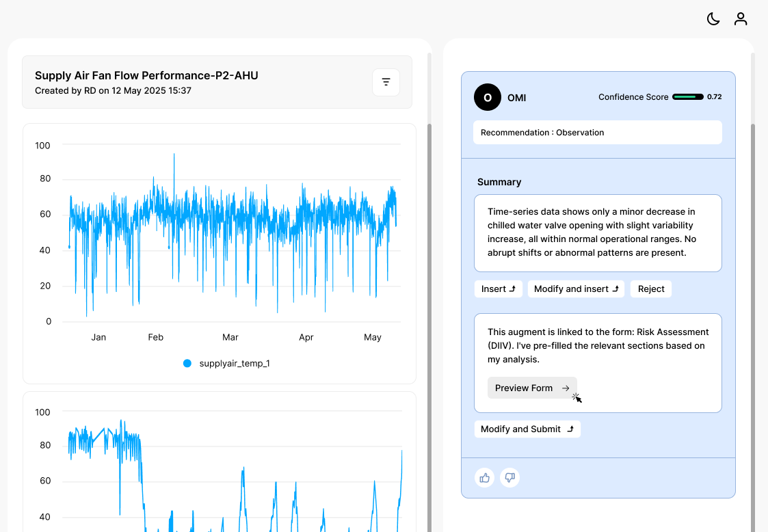The width and height of the screenshot is (768, 532).
Task: Click the Recommendation : Observation field
Action: point(598,132)
